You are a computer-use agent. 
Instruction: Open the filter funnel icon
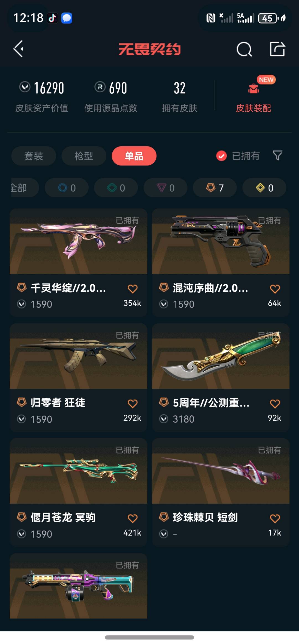277,155
